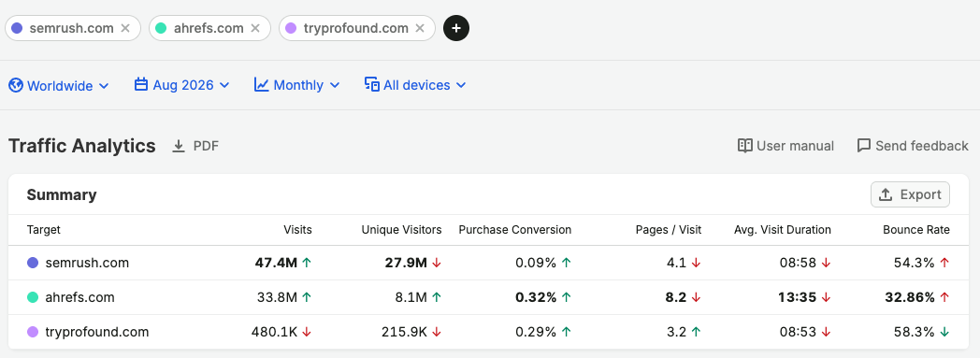The height and width of the screenshot is (358, 980).
Task: Click the 58.3% bounce rate value
Action: pyautogui.click(x=915, y=332)
